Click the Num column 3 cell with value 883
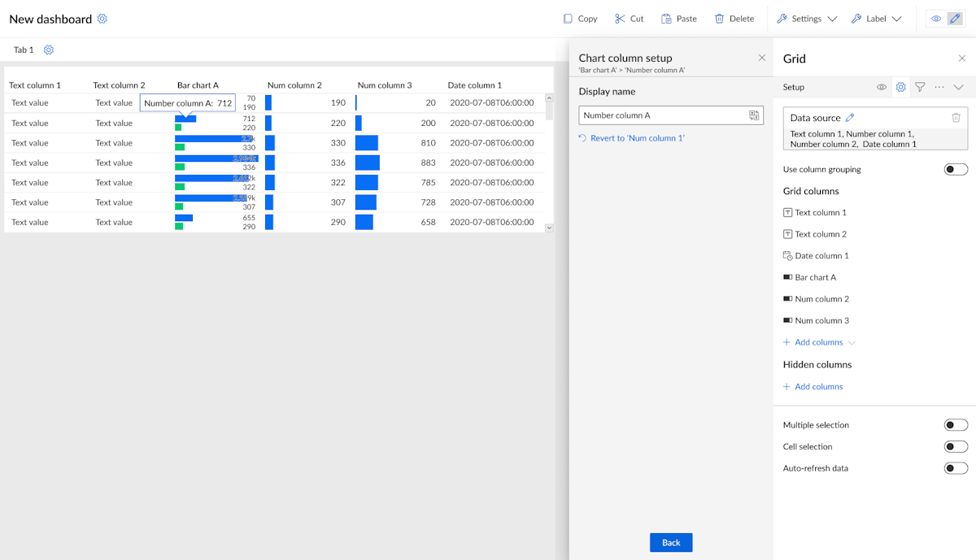976x560 pixels. click(396, 163)
